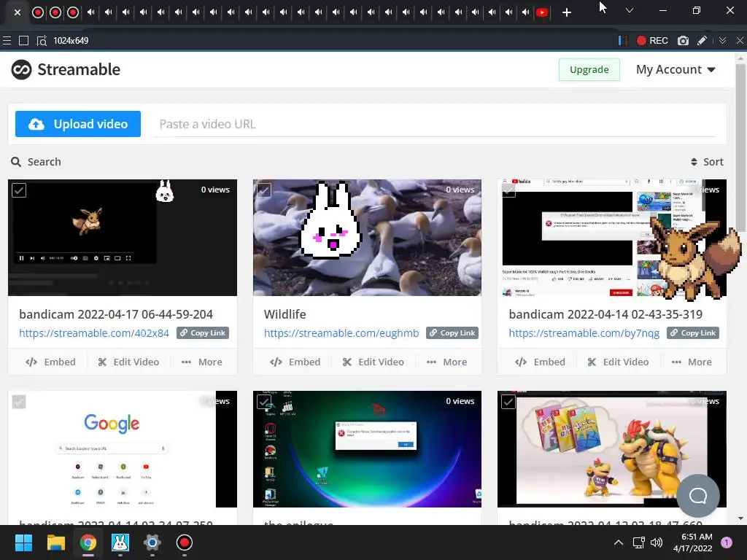
Task: Toggle checkbox on Bowser thumbnail video
Action: (x=508, y=402)
